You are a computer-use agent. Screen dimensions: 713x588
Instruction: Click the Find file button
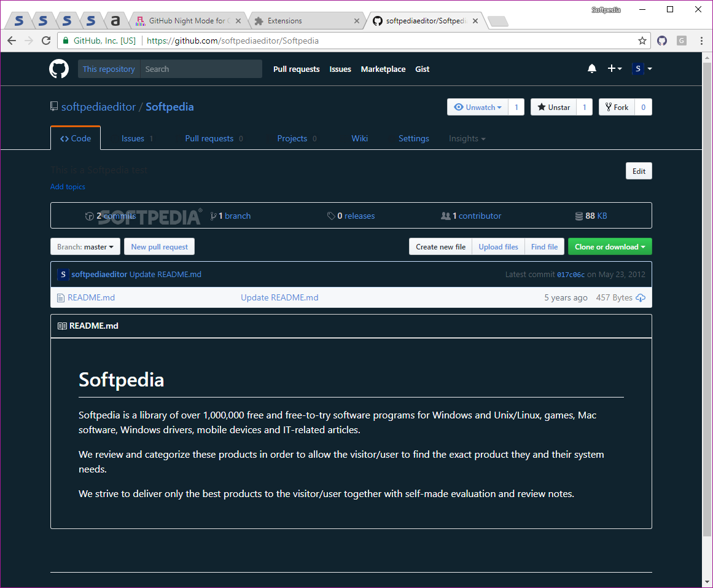pos(544,246)
